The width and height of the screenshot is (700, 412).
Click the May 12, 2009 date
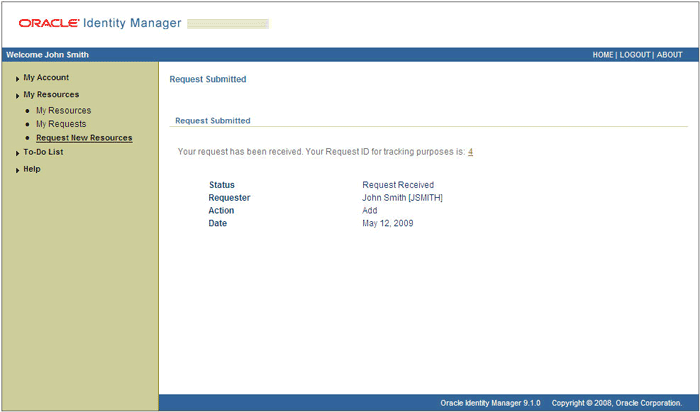[388, 223]
